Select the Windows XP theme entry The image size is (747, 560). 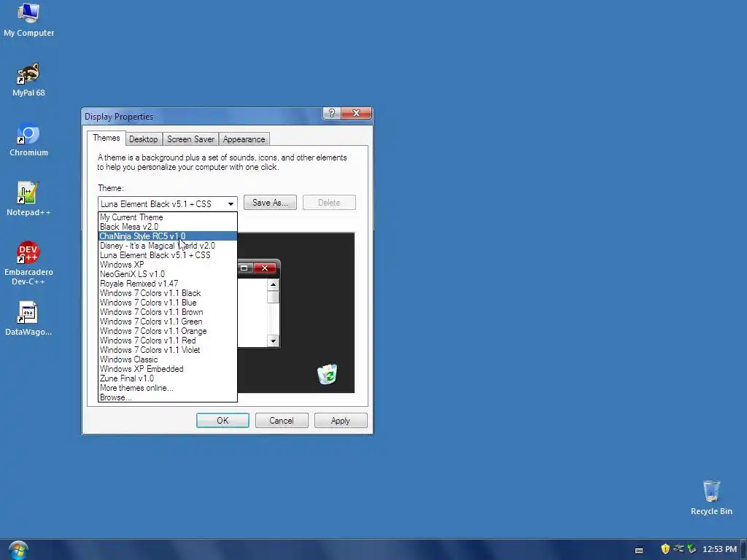(168, 265)
